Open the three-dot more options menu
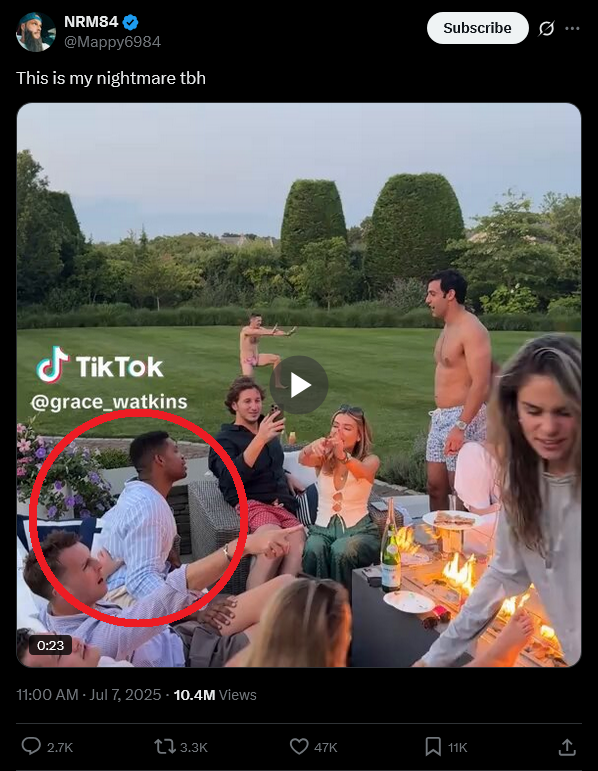598x771 pixels. (x=572, y=29)
